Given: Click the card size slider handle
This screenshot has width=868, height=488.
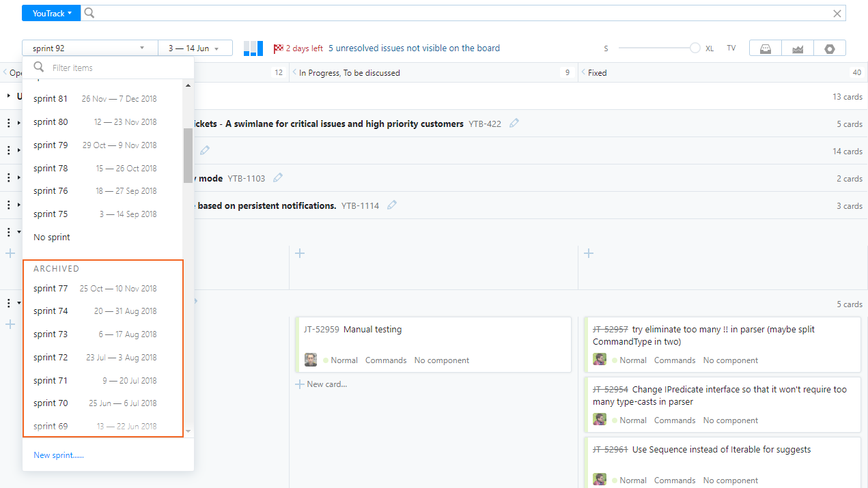Looking at the screenshot, I should pos(695,48).
